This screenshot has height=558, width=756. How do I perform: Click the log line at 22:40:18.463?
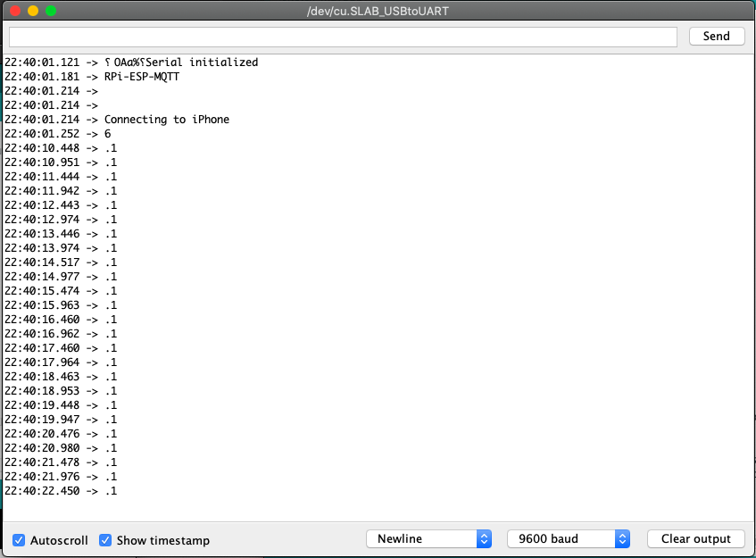[61, 377]
